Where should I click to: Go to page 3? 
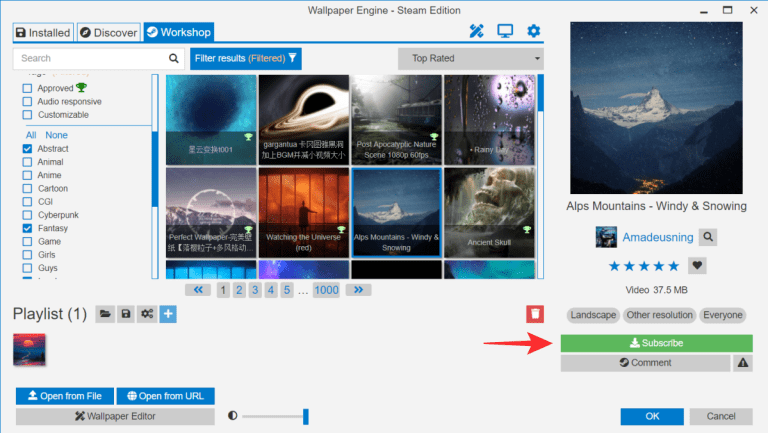tap(255, 290)
